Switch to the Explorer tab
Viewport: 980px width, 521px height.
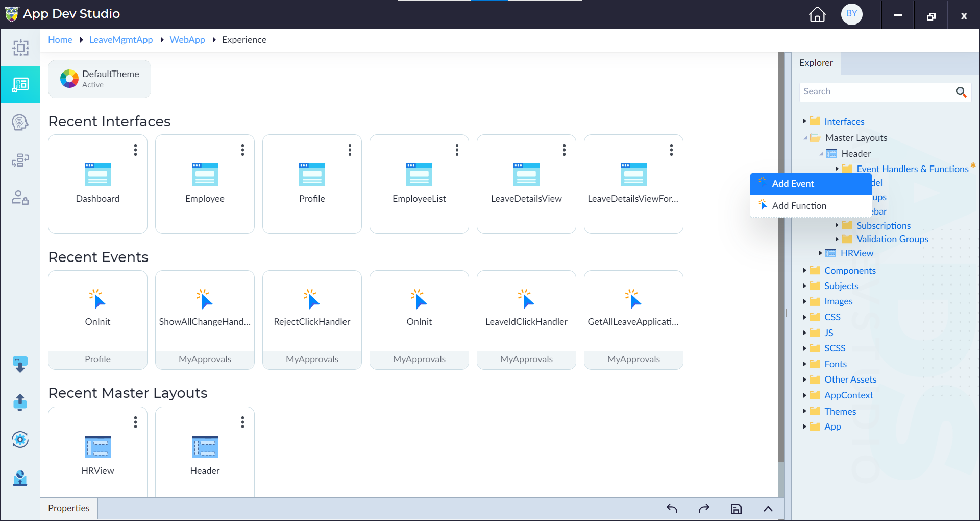(816, 63)
